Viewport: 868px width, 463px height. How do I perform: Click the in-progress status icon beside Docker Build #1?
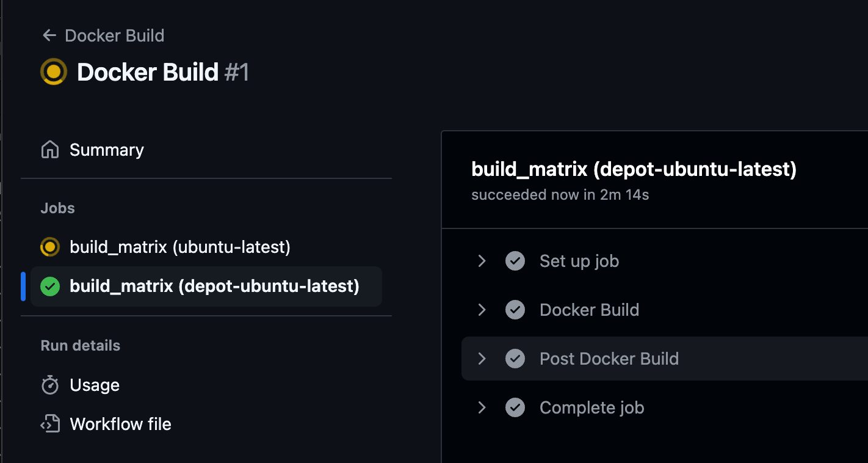tap(54, 72)
